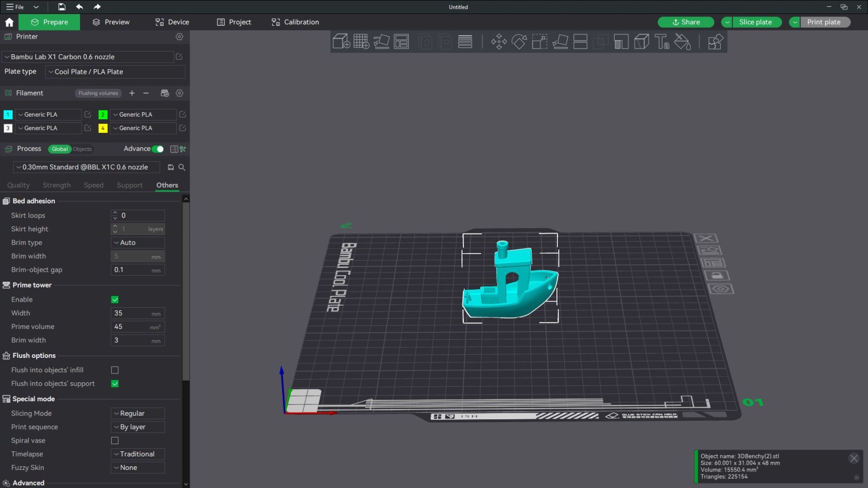Uncheck Flush into objects' support
This screenshot has height=488, width=868.
pyautogui.click(x=115, y=384)
